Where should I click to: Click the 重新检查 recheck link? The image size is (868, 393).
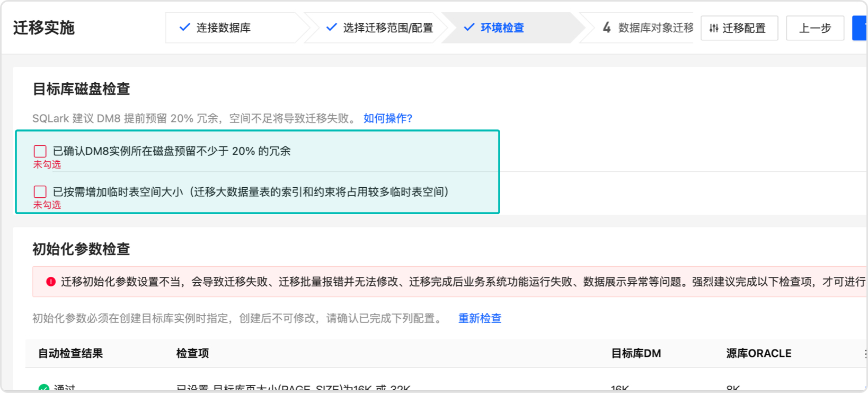point(480,318)
